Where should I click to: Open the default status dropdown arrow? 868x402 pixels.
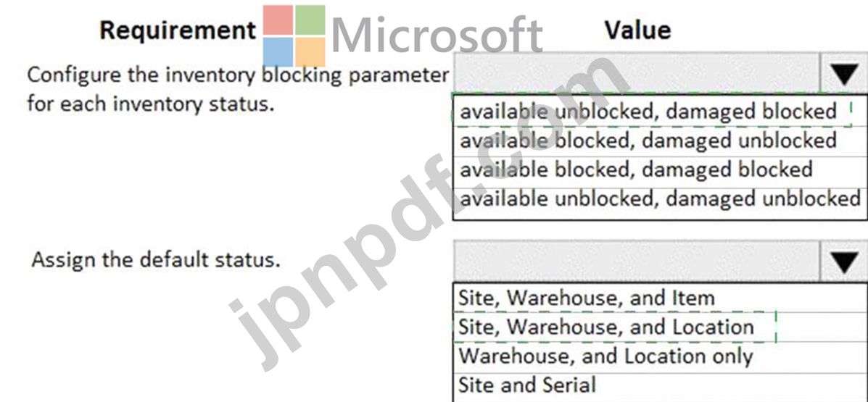pos(843,261)
